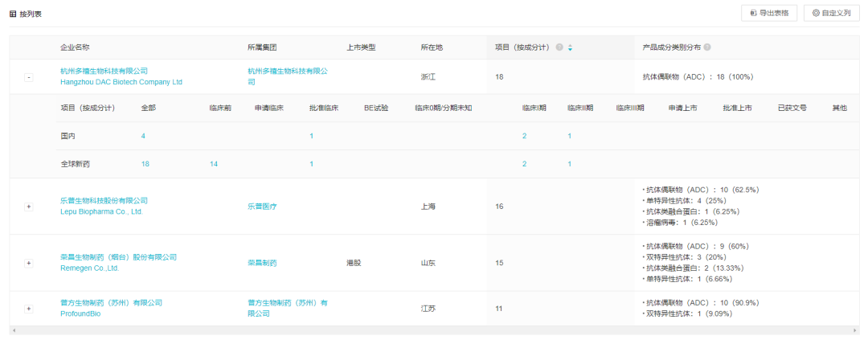This screenshot has width=868, height=340.
Task: Expand the 普方生物制药（苏州）row
Action: coord(29,309)
